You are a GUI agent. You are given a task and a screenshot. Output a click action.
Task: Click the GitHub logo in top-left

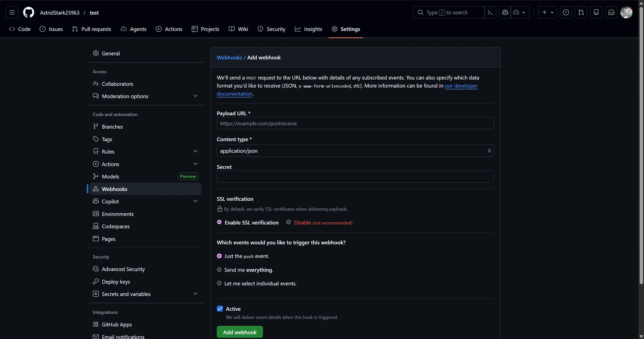point(29,12)
